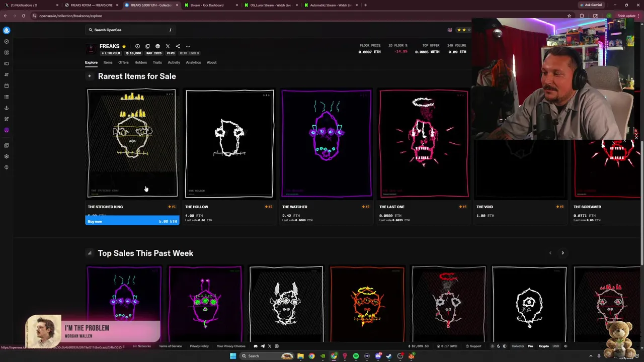This screenshot has width=644, height=362.
Task: Open the Settings gear in sidebar
Action: point(6,156)
